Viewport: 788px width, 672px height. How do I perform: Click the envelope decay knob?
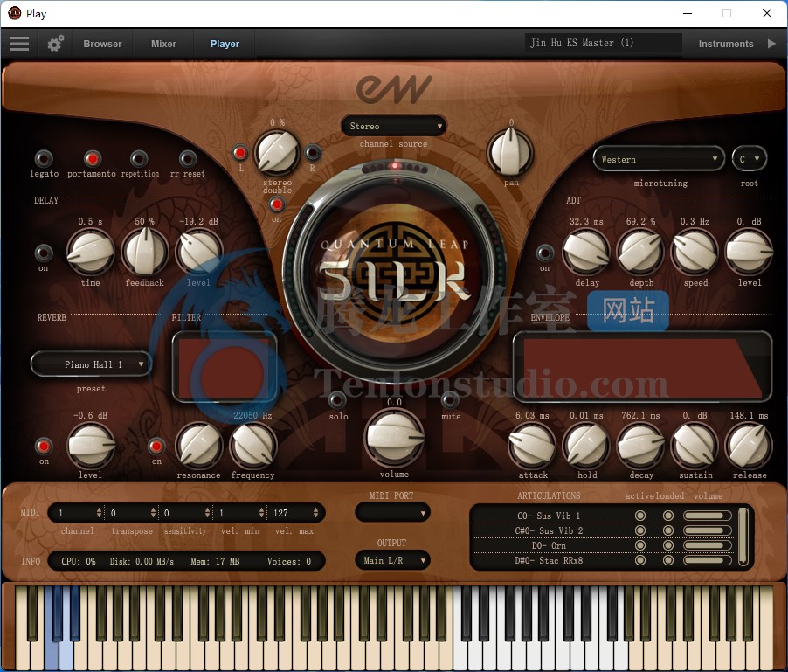click(x=640, y=446)
